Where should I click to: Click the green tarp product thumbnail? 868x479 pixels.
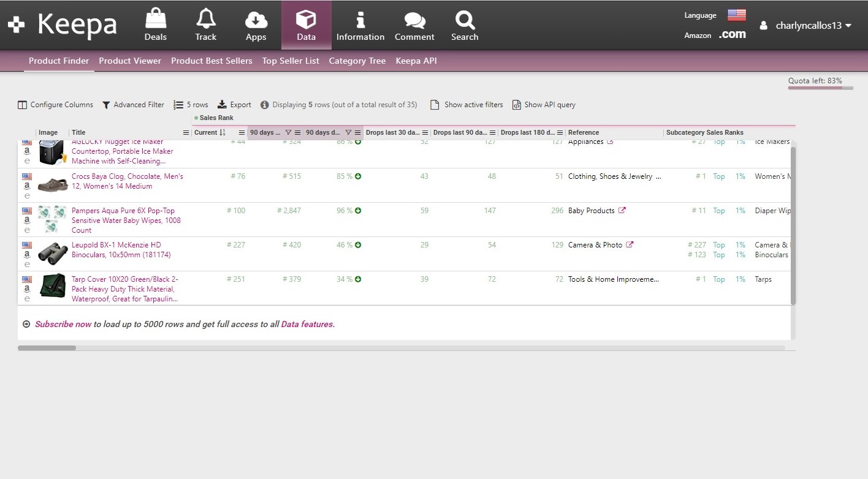point(53,285)
